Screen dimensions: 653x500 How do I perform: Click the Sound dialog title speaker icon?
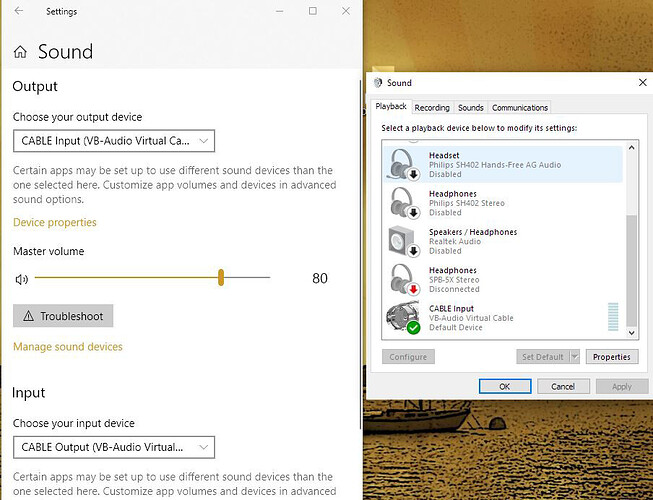[378, 82]
